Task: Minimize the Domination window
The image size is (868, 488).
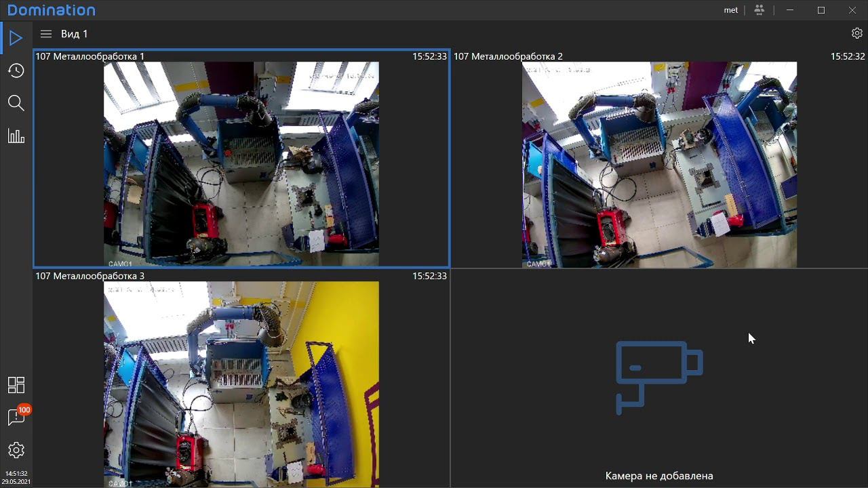Action: 790,10
